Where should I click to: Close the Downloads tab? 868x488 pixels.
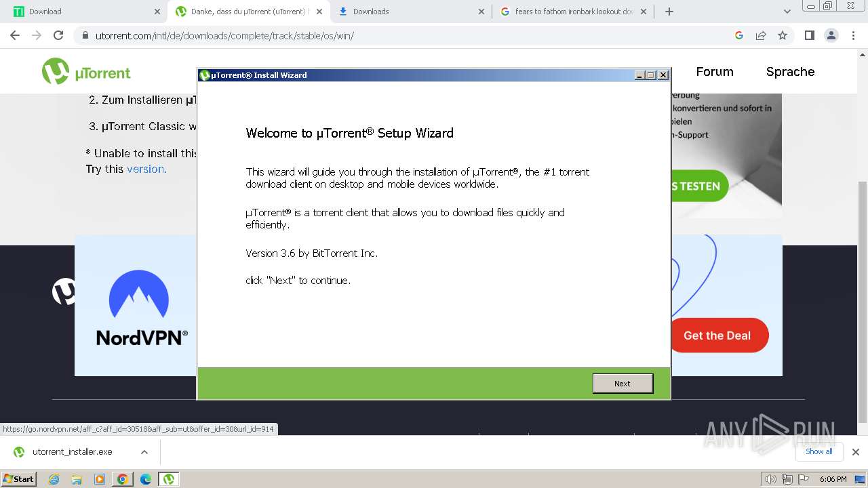pos(481,12)
